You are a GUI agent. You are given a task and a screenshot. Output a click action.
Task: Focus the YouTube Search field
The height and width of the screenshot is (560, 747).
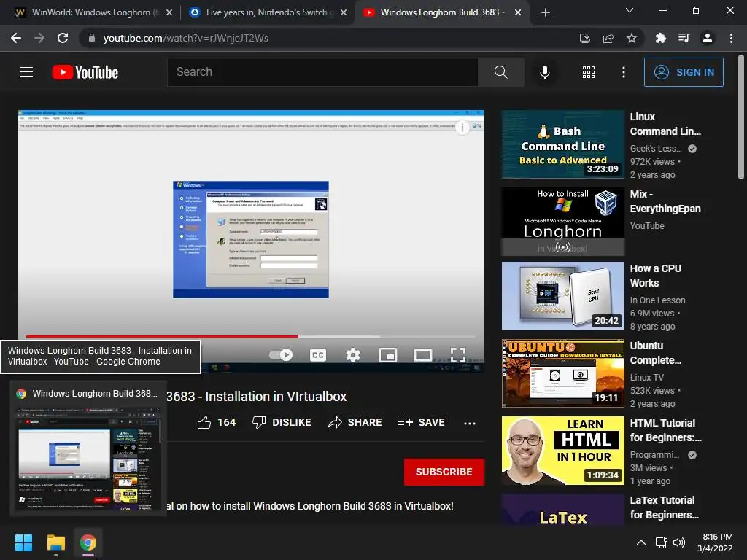pyautogui.click(x=322, y=72)
